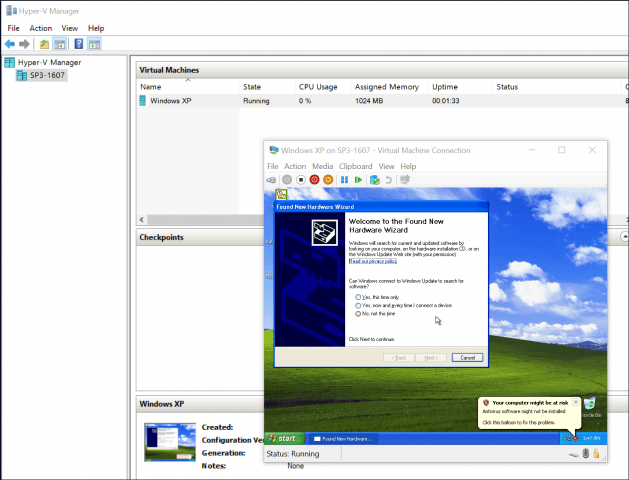The image size is (629, 480).
Task: Select 'Yes, now and every time' radio button
Action: coord(358,306)
